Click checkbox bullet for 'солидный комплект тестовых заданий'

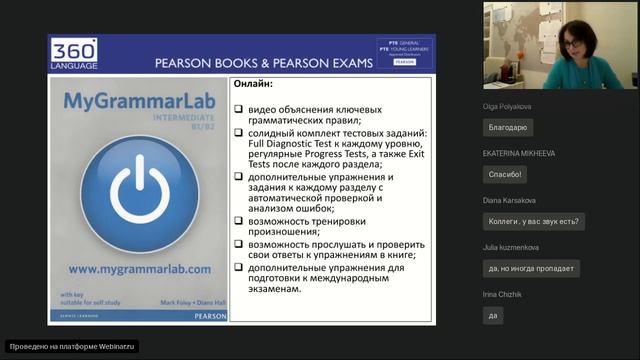tap(238, 133)
